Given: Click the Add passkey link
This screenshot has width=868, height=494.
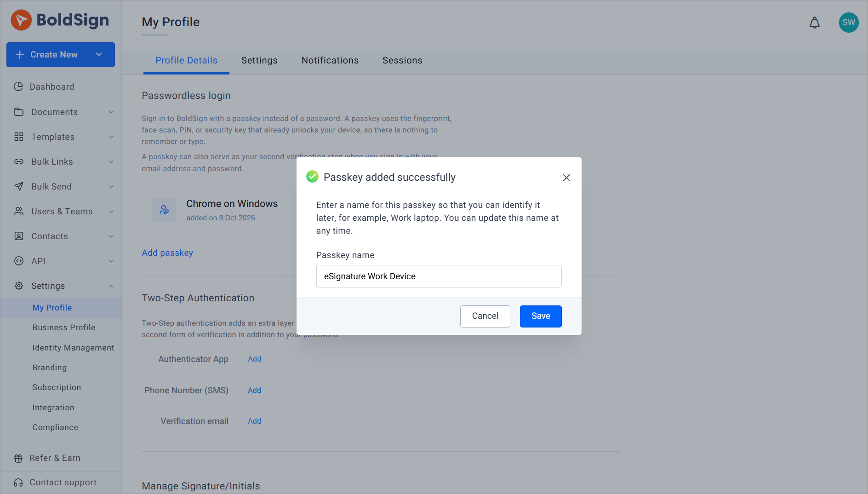Looking at the screenshot, I should (x=167, y=253).
